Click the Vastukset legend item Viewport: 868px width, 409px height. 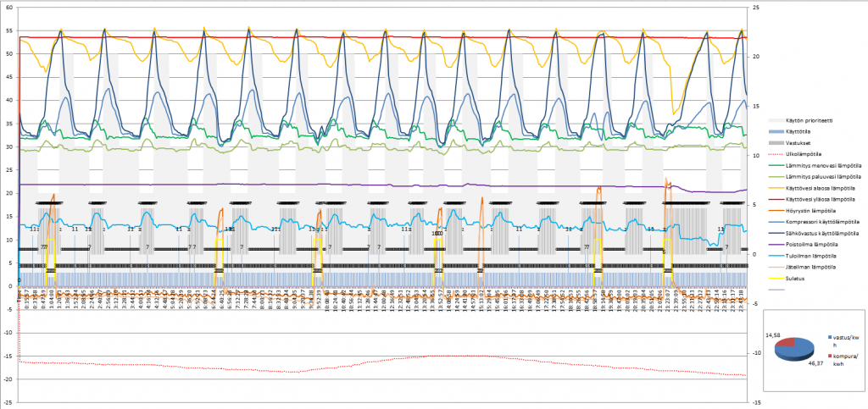(x=802, y=144)
